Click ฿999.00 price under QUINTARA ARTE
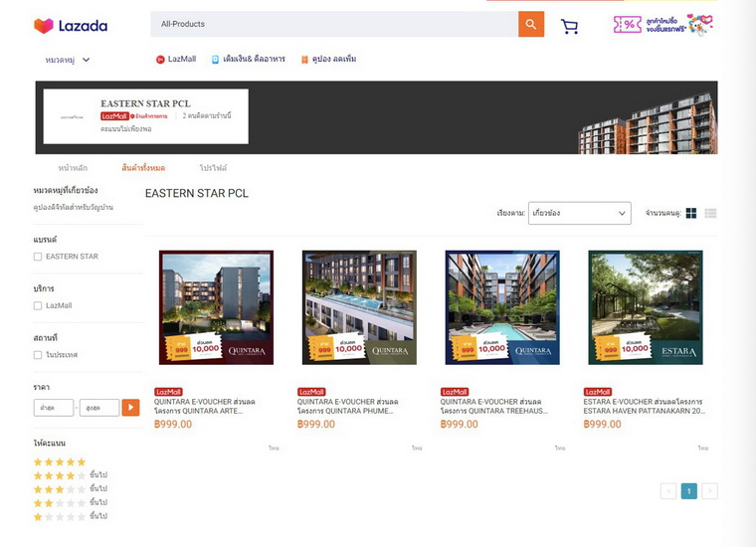Viewport: 756px width, 547px height. 173,425
